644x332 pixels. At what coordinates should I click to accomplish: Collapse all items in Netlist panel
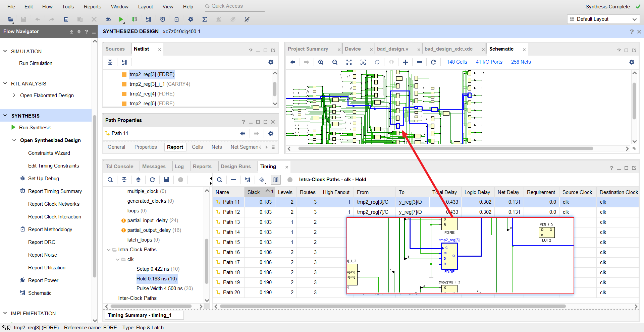click(x=110, y=62)
